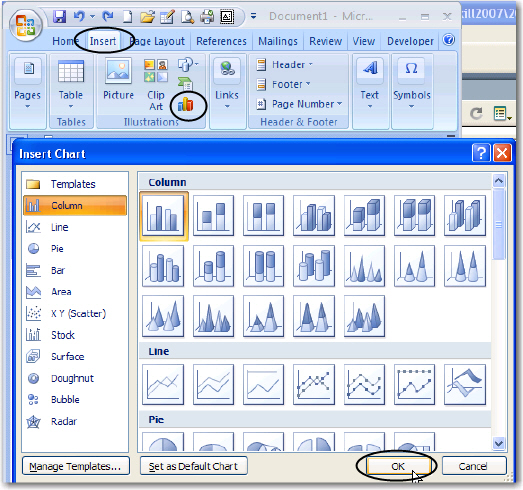The image size is (523, 490).
Task: Select the Picture icon in ribbon
Action: tap(118, 71)
